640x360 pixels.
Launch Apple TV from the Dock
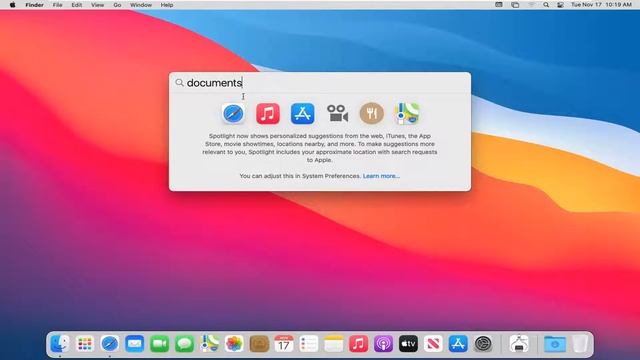(409, 344)
